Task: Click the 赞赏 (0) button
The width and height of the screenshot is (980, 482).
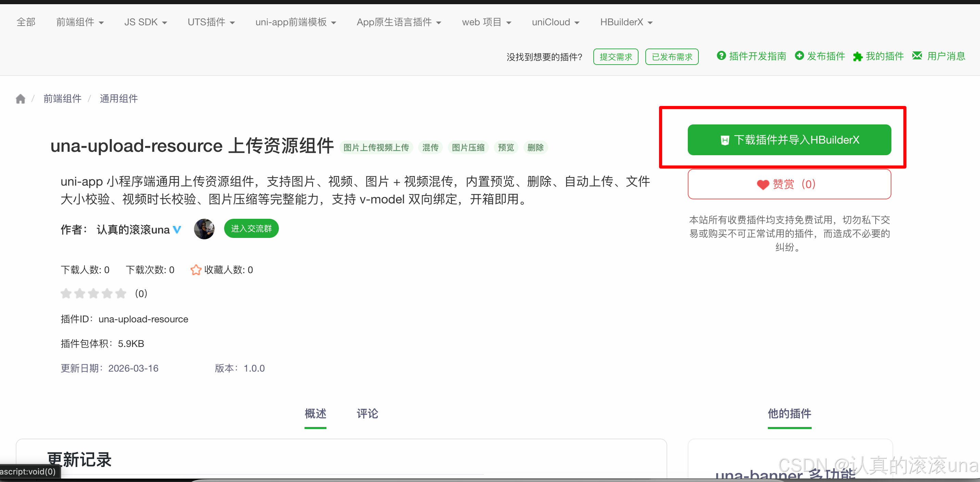Action: click(789, 184)
